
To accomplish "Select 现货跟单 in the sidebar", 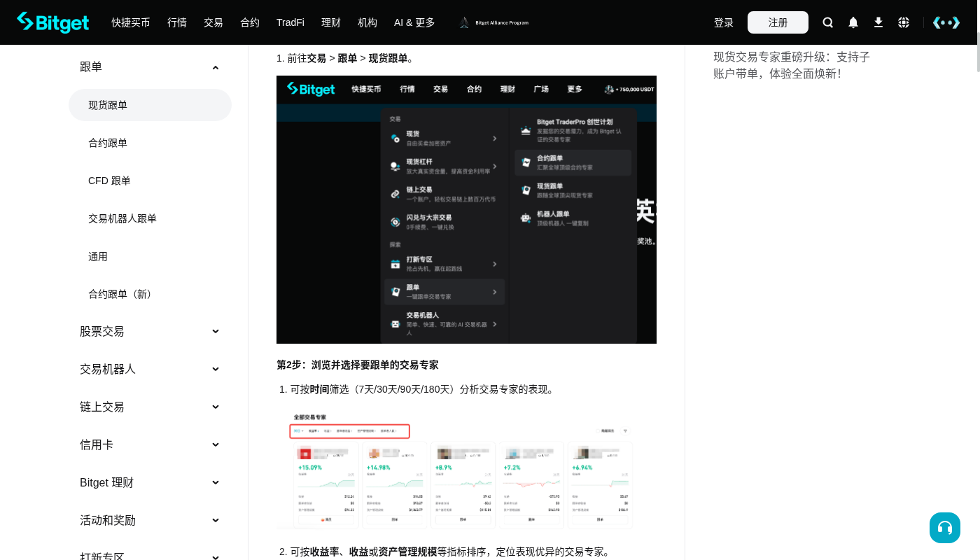I will (150, 105).
